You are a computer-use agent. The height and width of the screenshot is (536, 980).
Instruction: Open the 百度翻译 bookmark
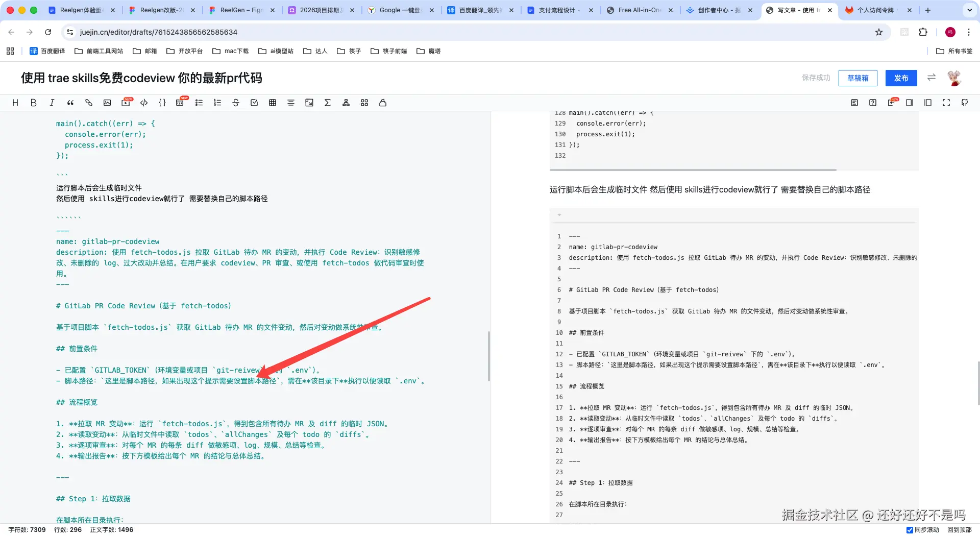tap(47, 51)
